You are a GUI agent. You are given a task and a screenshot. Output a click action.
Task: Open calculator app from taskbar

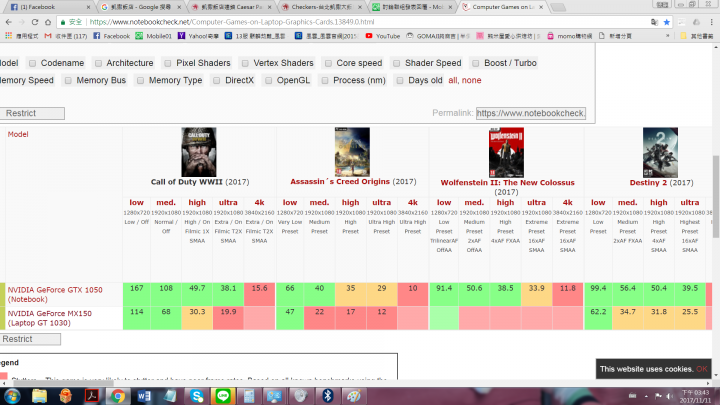249,396
